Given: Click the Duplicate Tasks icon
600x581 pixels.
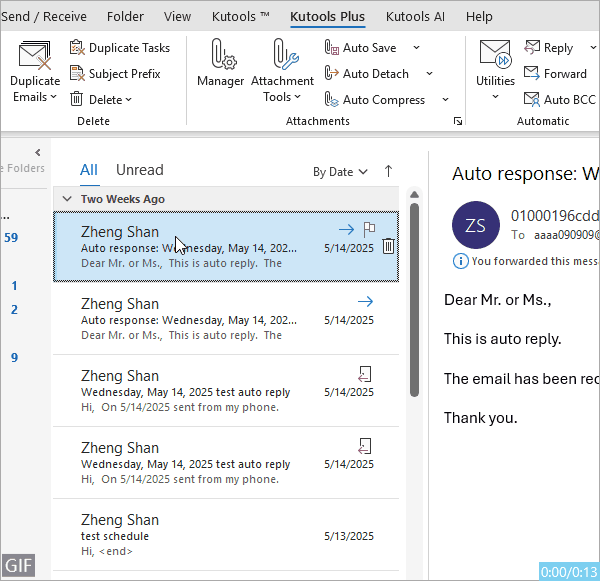Looking at the screenshot, I should click(x=78, y=48).
